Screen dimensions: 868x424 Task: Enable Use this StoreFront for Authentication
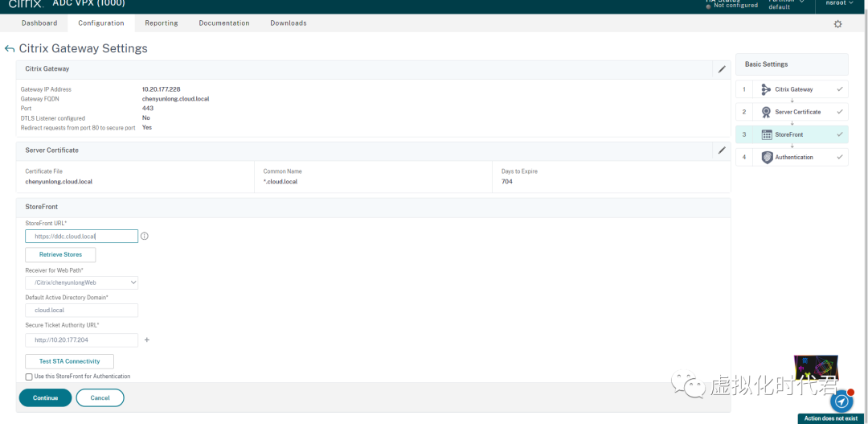pos(29,377)
